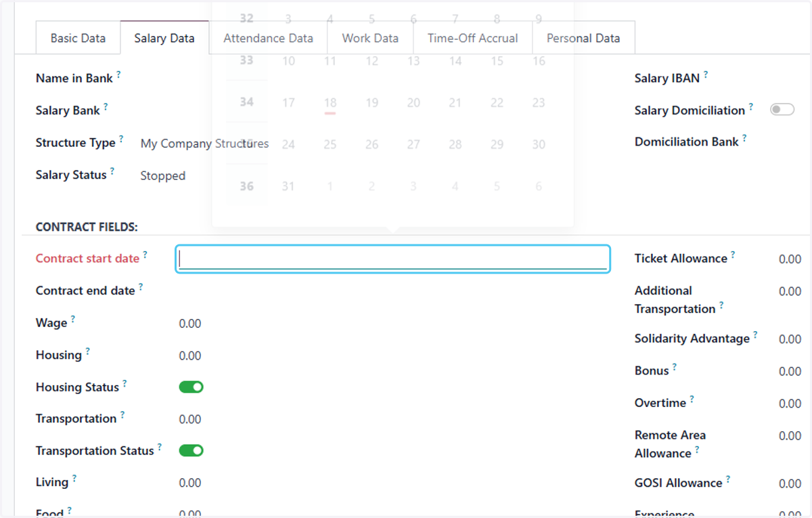Pick day 22 in the date picker
This screenshot has width=812, height=518.
tap(497, 103)
